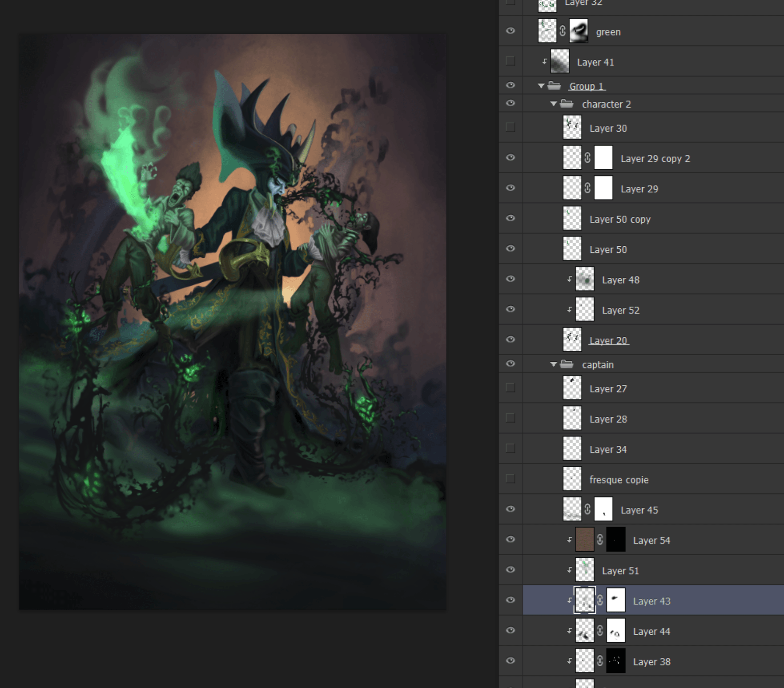The width and height of the screenshot is (784, 688).
Task: Collapse the captain group
Action: point(554,364)
